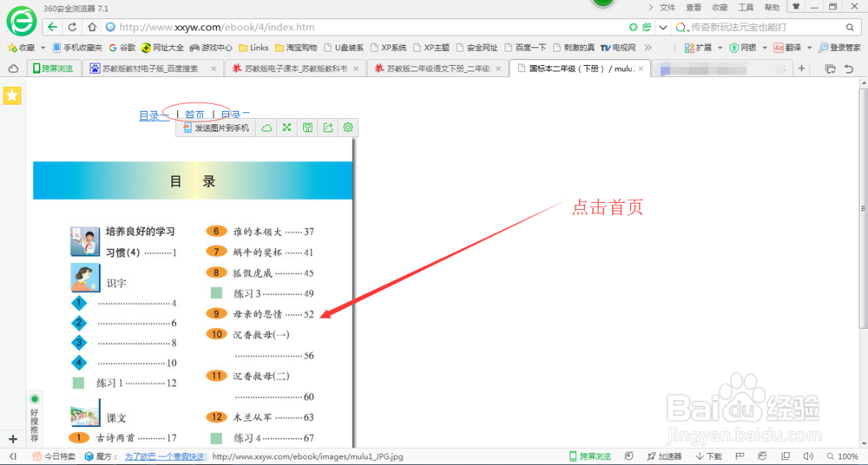Open the 收藏 menu in title bar

(x=720, y=7)
